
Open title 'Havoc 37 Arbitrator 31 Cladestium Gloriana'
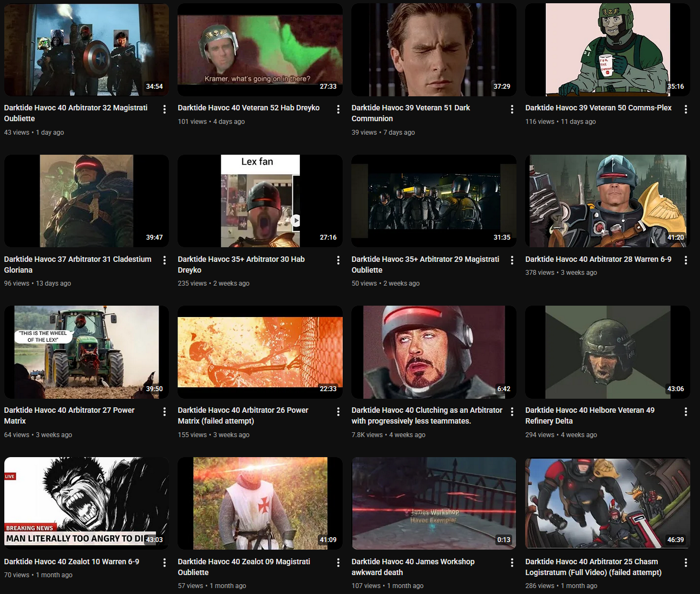click(78, 265)
